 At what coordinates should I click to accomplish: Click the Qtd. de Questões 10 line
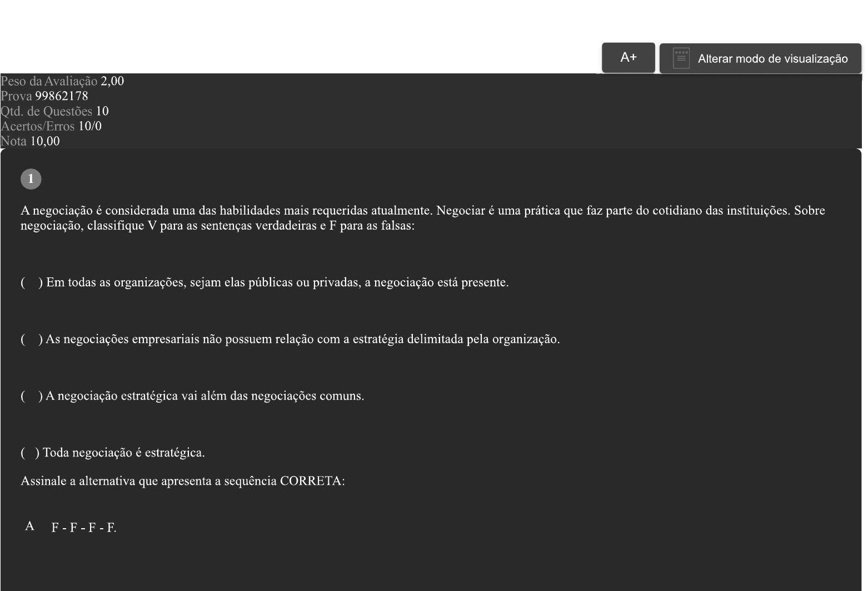click(54, 111)
